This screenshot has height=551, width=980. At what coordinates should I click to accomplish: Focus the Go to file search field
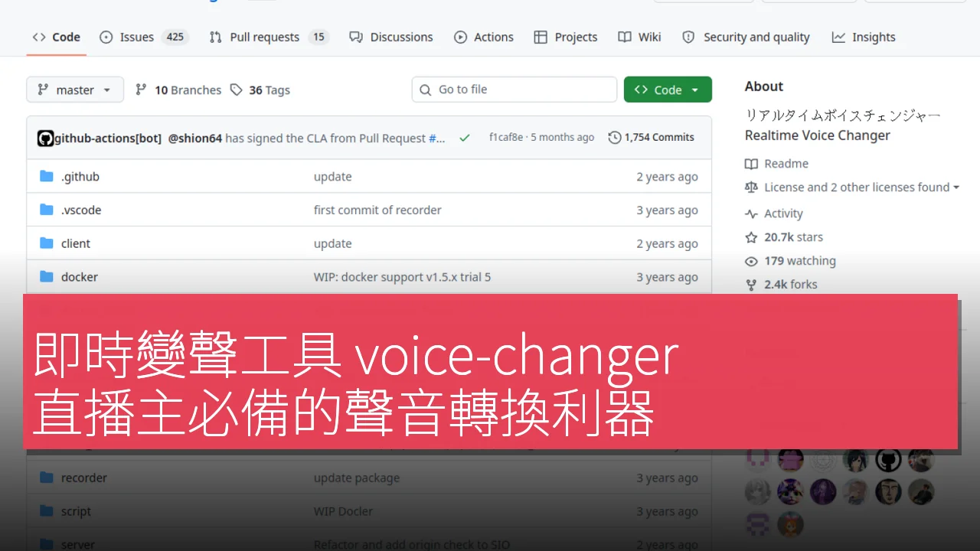tap(514, 90)
